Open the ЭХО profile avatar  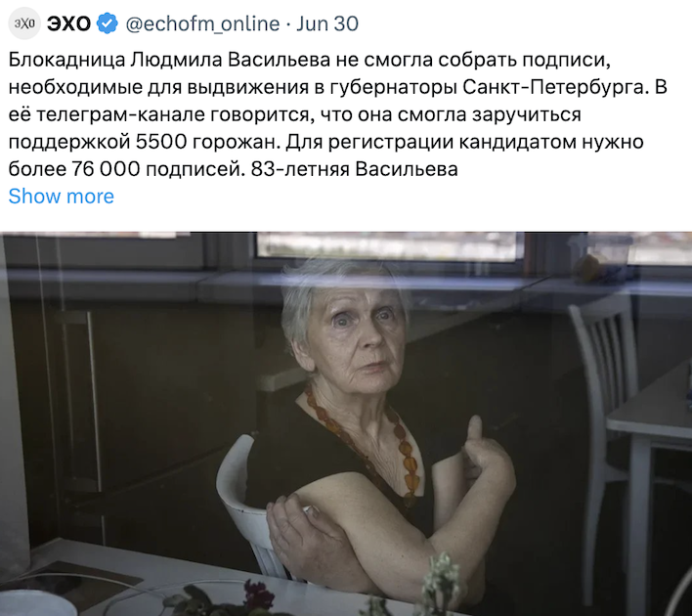point(24,23)
